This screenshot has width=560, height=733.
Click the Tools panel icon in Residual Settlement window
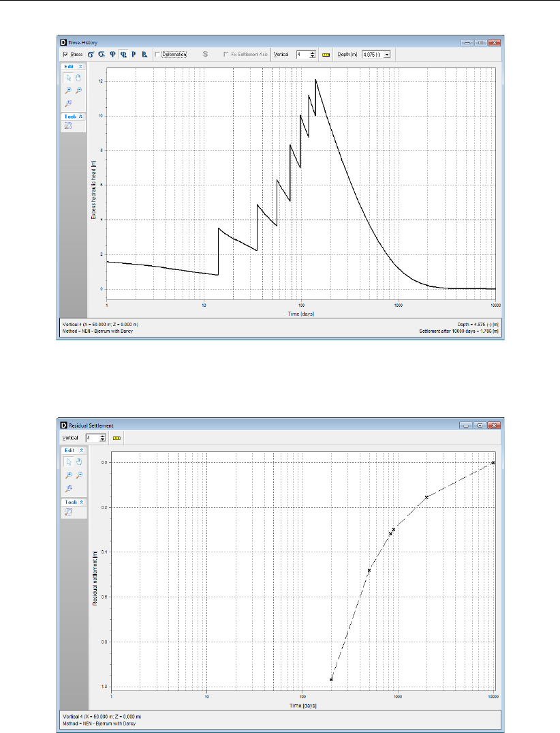69,511
